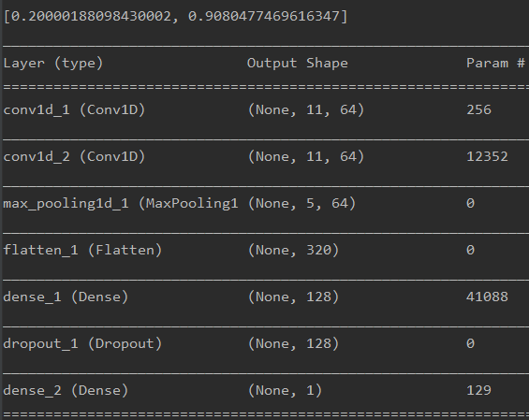Click the accuracy value 0.9080477469616347
The width and height of the screenshot is (529, 420).
pyautogui.click(x=264, y=16)
